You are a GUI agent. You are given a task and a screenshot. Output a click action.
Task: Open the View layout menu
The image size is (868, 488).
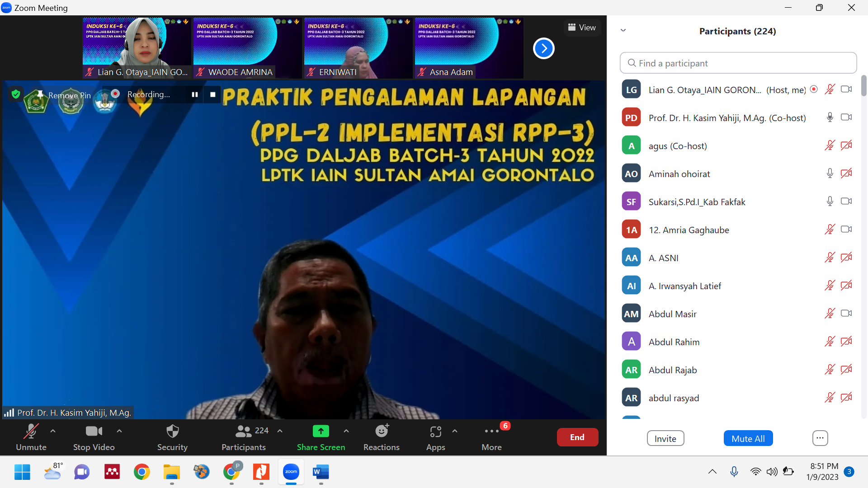click(582, 28)
